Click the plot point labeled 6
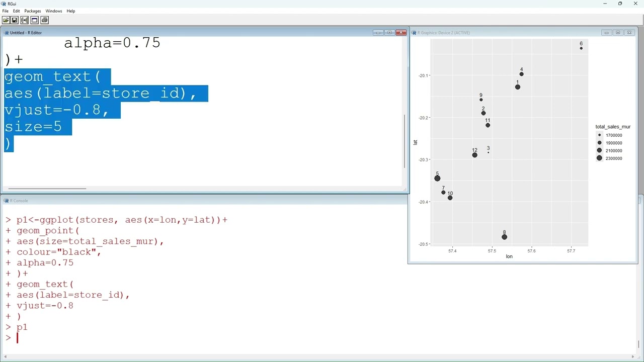This screenshot has width=644, height=362. (x=581, y=48)
